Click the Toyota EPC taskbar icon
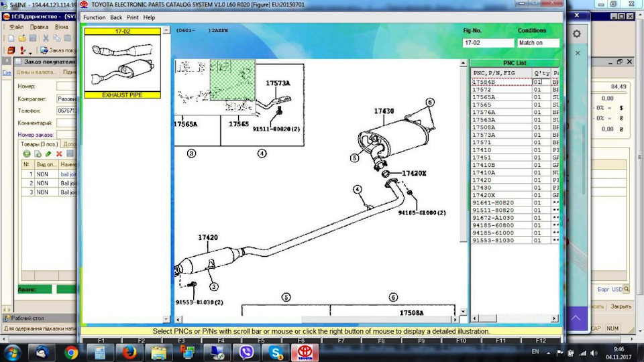644x362 pixels. coord(305,353)
